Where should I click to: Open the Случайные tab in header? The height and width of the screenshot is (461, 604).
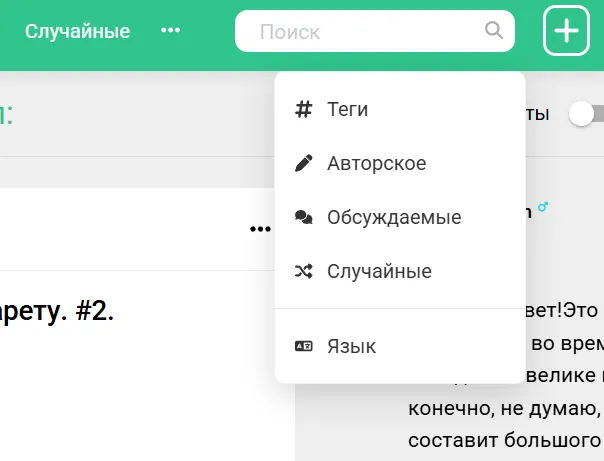[77, 31]
